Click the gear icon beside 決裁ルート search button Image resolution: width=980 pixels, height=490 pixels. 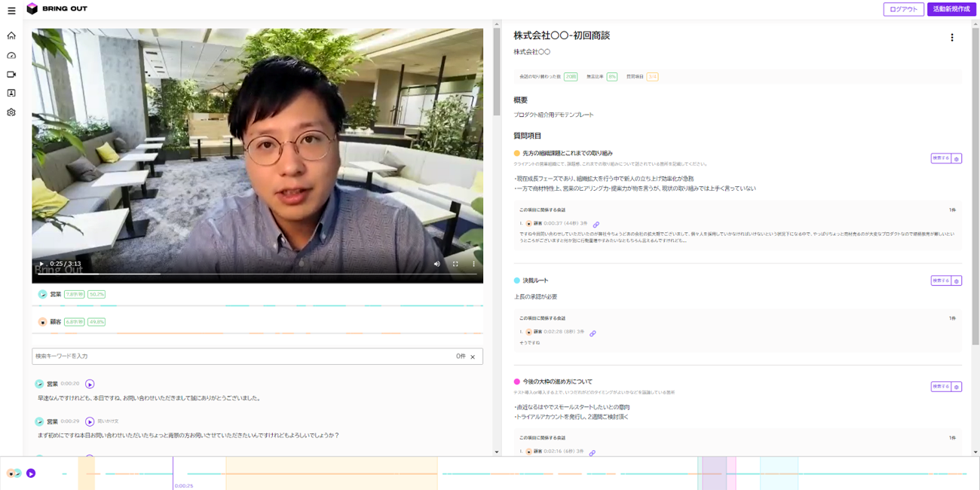(957, 280)
